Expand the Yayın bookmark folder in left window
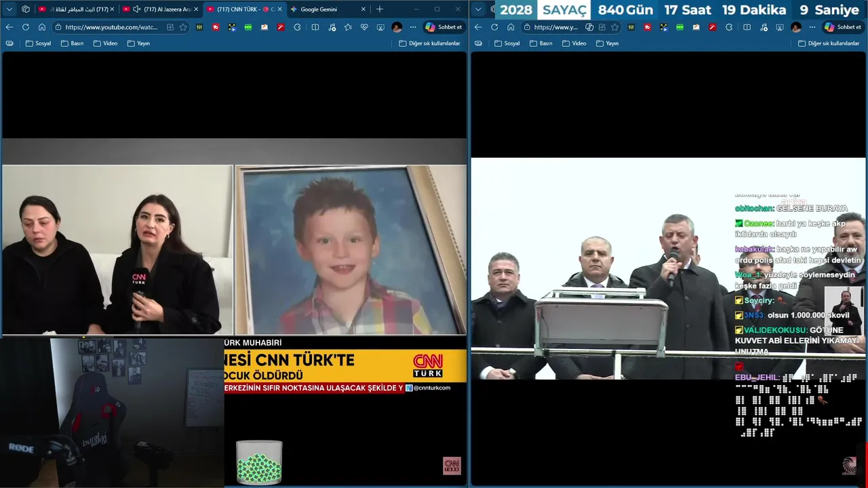The width and height of the screenshot is (868, 488). (138, 43)
